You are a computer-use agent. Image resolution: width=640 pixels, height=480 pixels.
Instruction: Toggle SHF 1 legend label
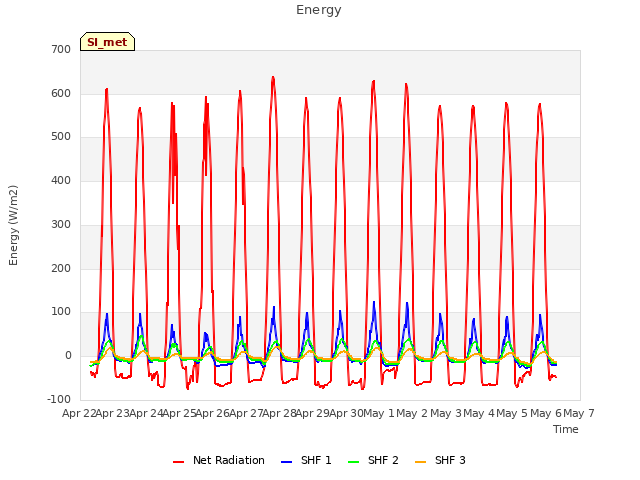click(316, 460)
